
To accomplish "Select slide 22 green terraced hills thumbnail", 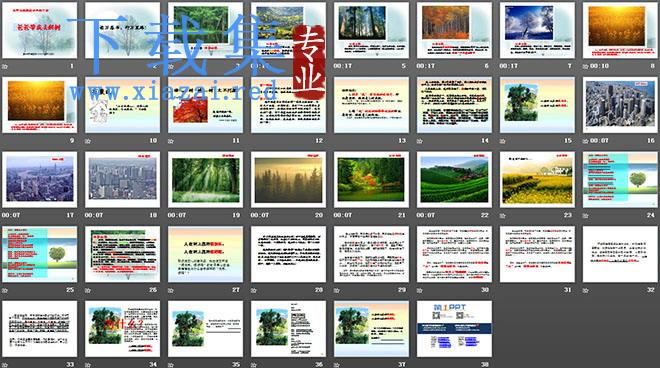I will click(454, 179).
